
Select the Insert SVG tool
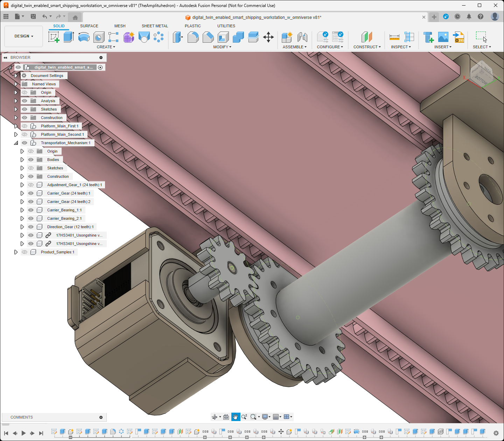(x=458, y=37)
